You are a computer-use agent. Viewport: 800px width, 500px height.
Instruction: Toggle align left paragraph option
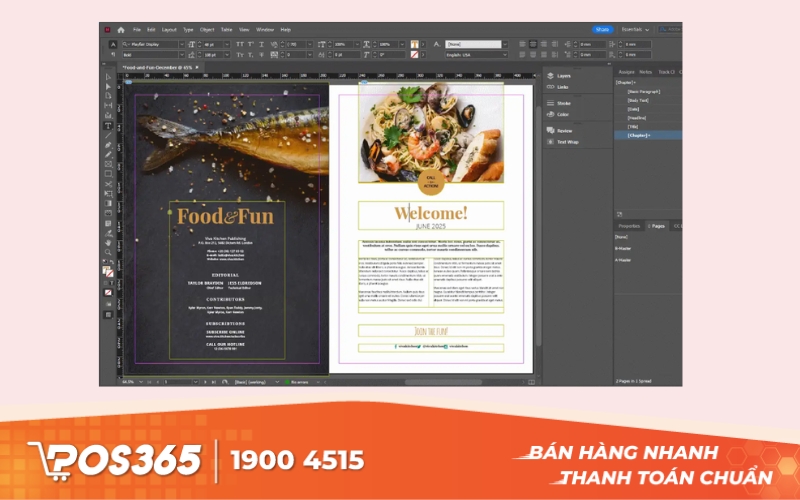[522, 44]
